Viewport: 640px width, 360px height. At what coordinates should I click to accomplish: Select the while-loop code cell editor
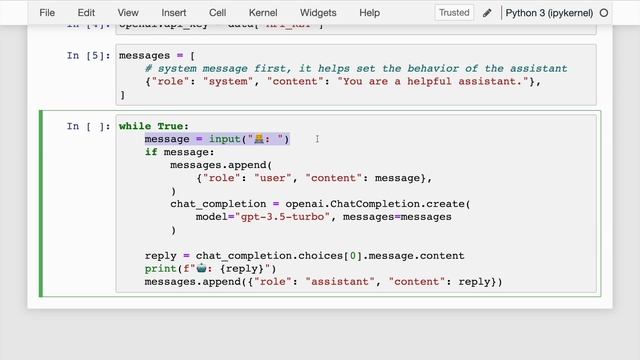point(356,204)
